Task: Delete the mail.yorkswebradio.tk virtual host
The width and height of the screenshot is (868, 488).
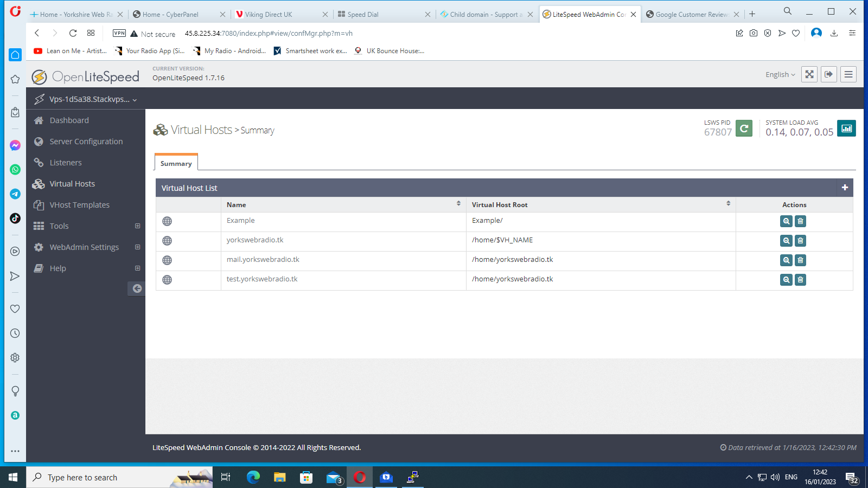Action: coord(800,260)
